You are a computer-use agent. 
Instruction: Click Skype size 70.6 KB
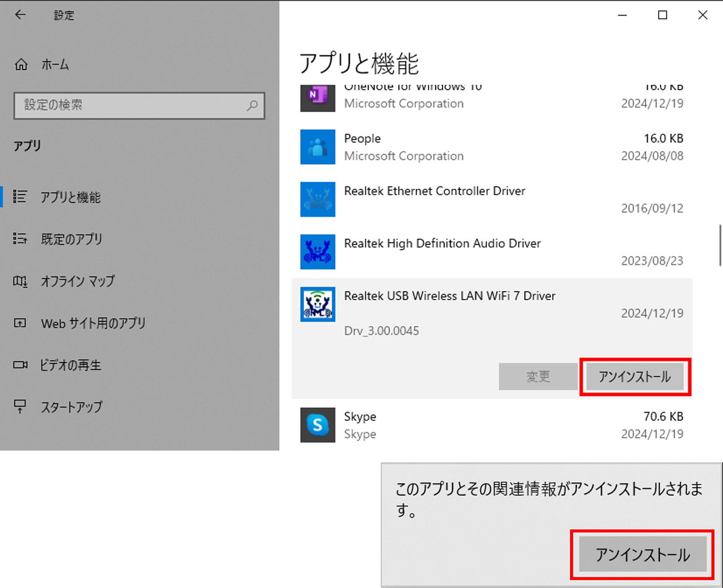pyautogui.click(x=664, y=417)
